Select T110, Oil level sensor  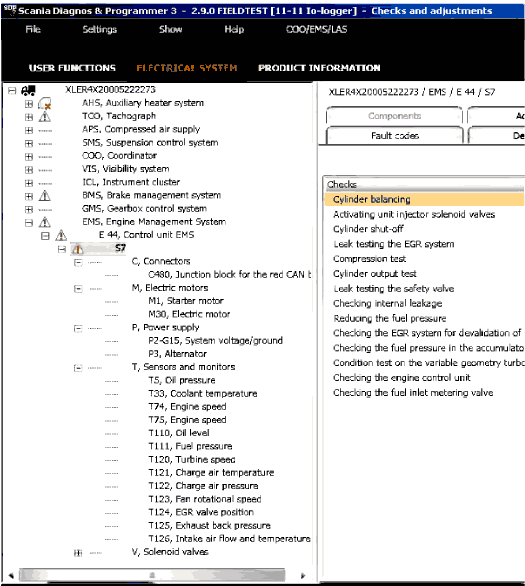coord(179,433)
